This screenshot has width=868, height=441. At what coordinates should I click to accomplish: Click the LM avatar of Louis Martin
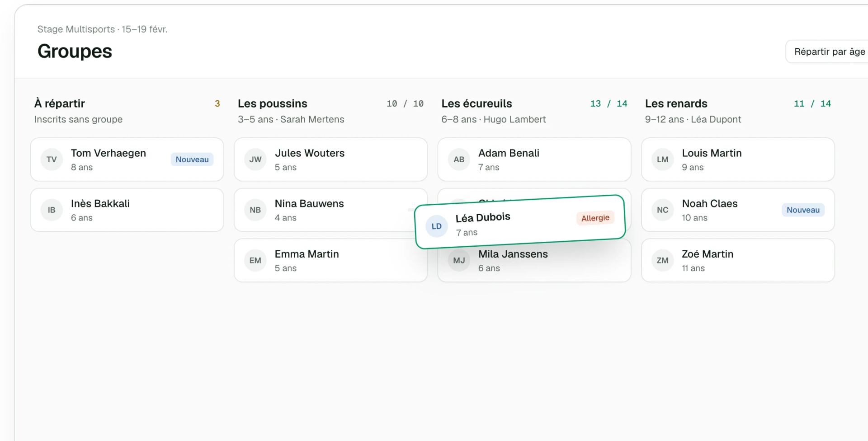(x=663, y=160)
